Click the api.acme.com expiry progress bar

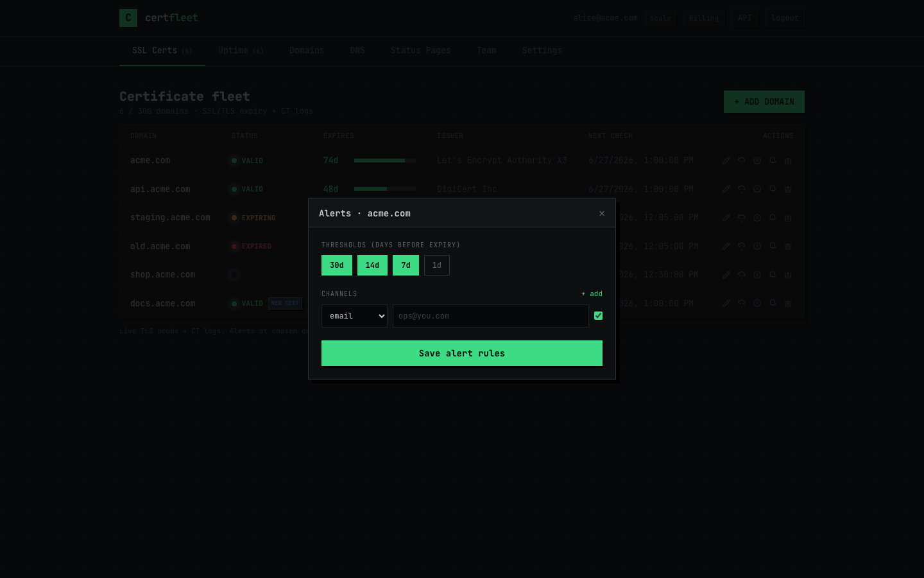click(385, 189)
